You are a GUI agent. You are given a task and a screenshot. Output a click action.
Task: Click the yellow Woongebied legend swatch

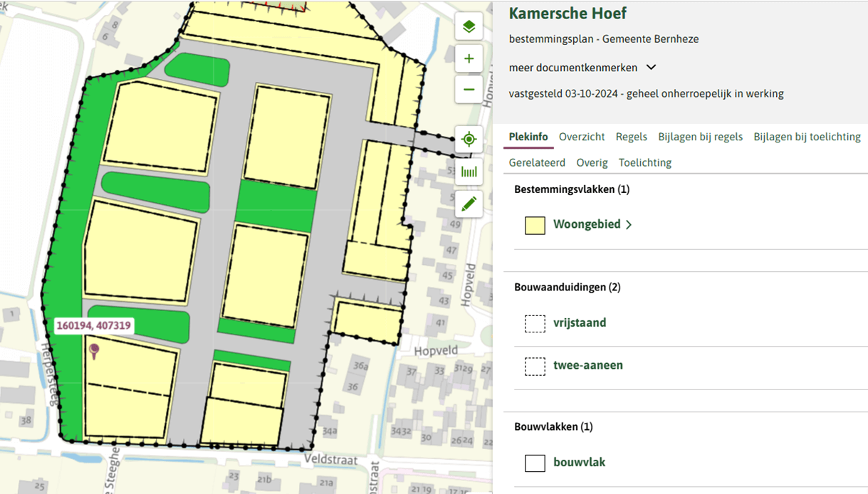(x=535, y=225)
